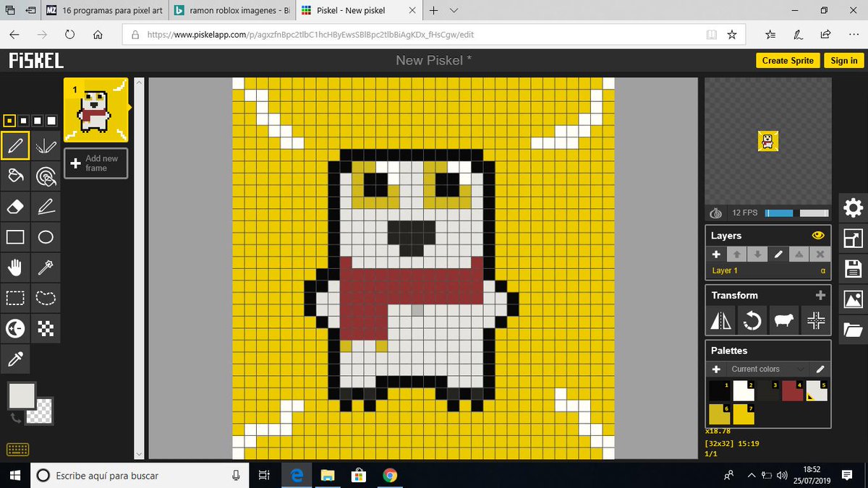This screenshot has height=488, width=868.
Task: Open File Explorer from the taskbar
Action: tap(328, 476)
